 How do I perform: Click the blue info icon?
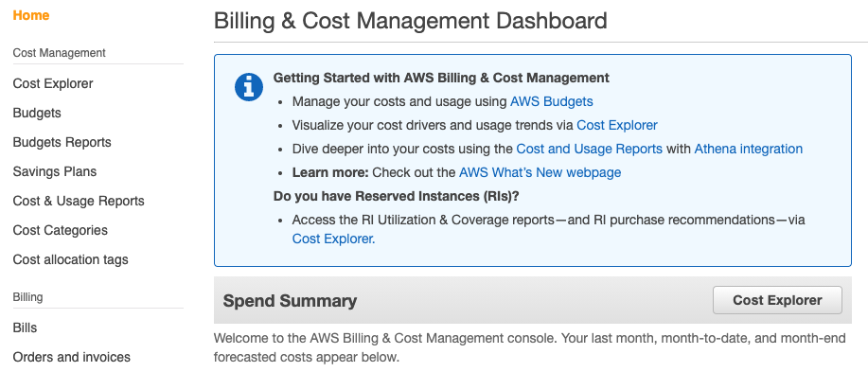[x=249, y=87]
